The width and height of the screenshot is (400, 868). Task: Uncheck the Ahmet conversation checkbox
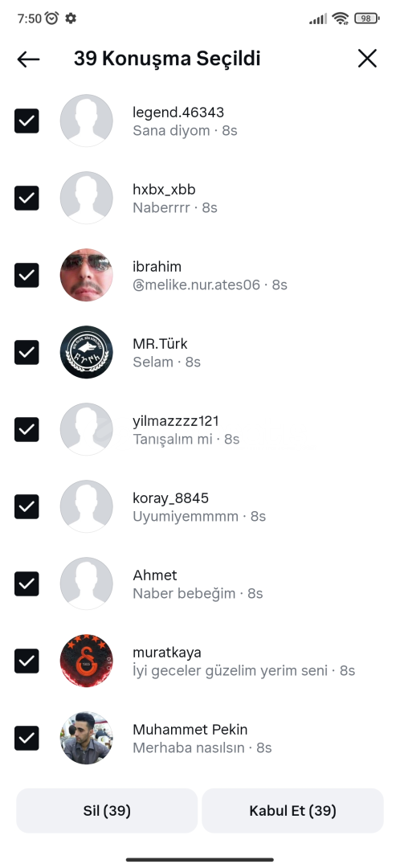pyautogui.click(x=27, y=583)
